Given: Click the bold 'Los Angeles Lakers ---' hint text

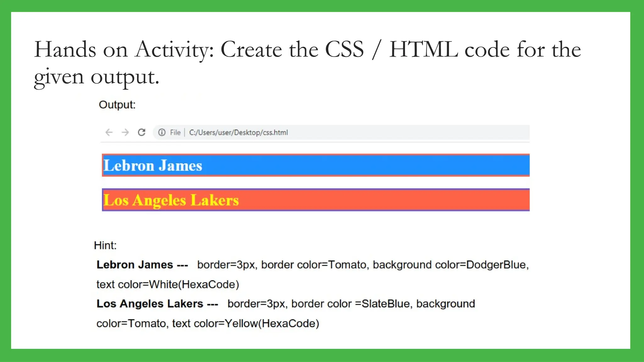Looking at the screenshot, I should pyautogui.click(x=157, y=304).
